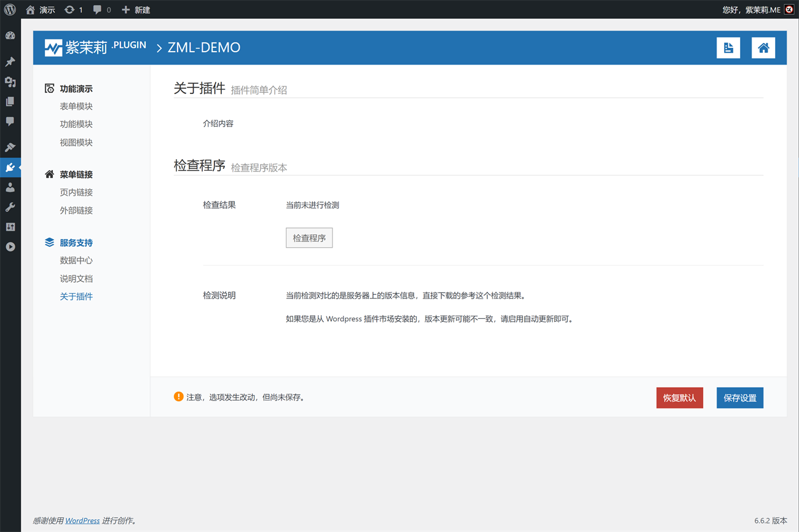
Task: Open the Users icon in sidebar
Action: tap(10, 187)
